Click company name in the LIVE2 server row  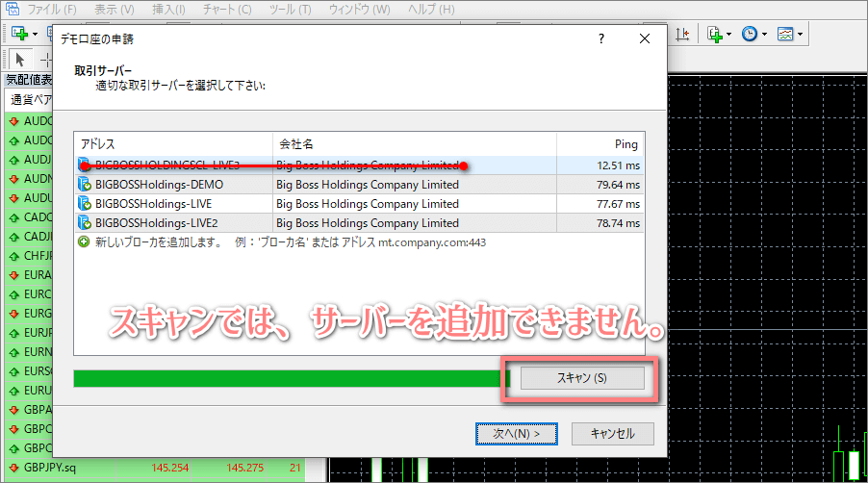368,223
